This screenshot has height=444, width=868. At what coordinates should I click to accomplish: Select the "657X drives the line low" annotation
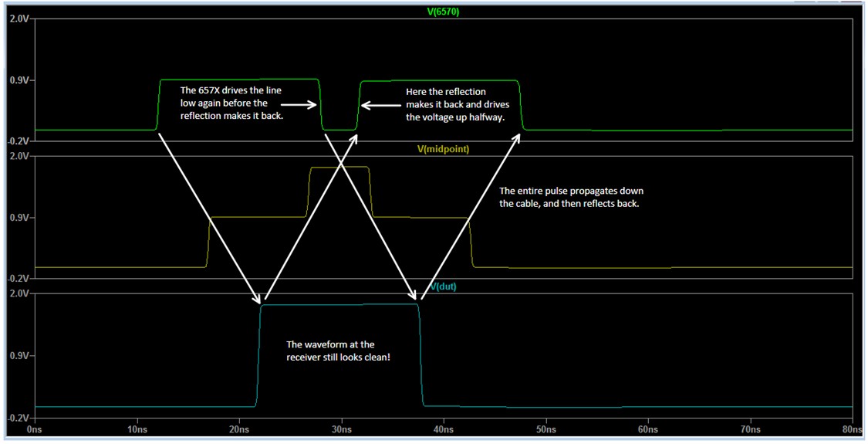231,103
